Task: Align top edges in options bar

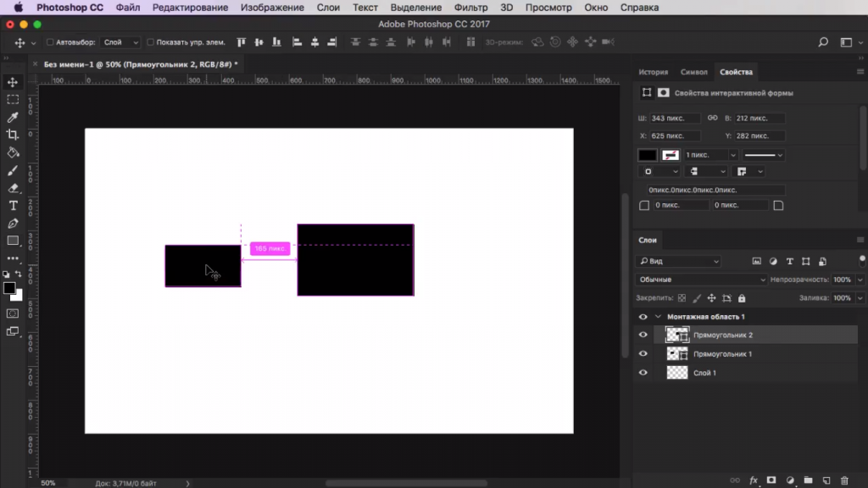Action: tap(242, 42)
